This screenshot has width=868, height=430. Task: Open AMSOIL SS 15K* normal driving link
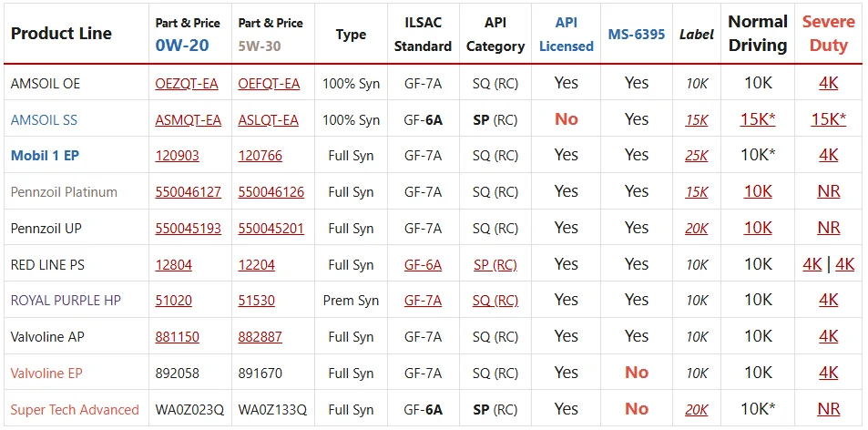click(758, 119)
